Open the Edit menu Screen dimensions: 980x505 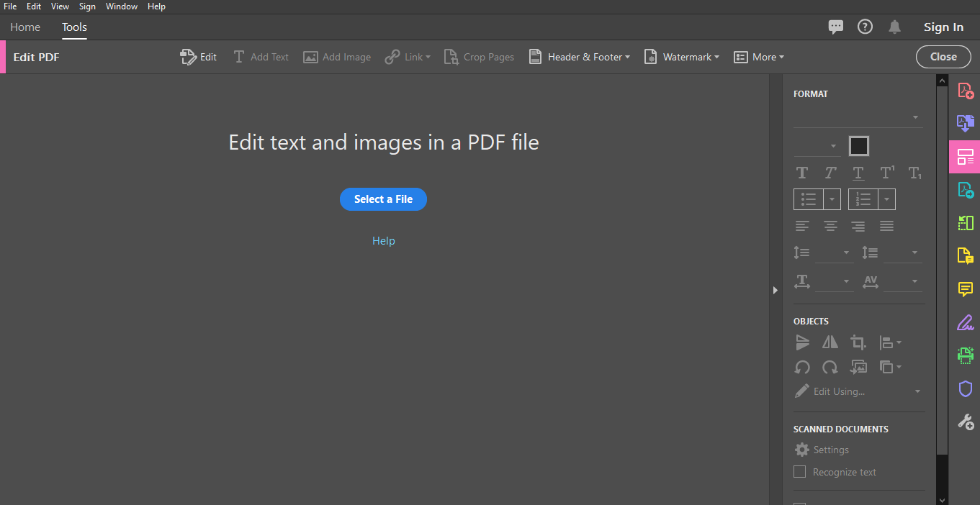[x=34, y=6]
